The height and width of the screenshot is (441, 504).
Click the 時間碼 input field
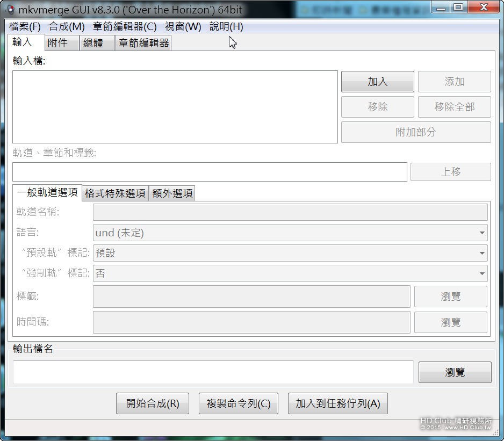(x=251, y=322)
